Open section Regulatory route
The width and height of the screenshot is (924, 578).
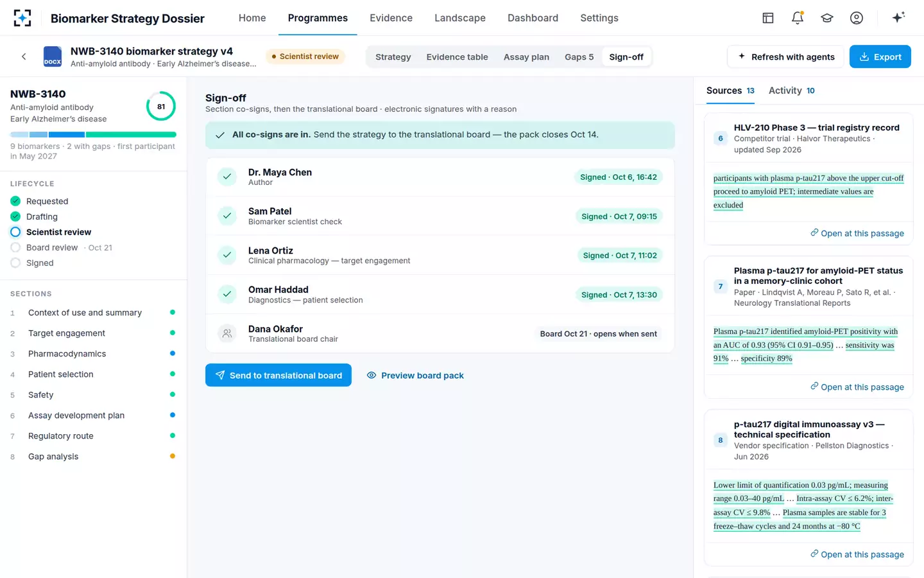coord(93,436)
